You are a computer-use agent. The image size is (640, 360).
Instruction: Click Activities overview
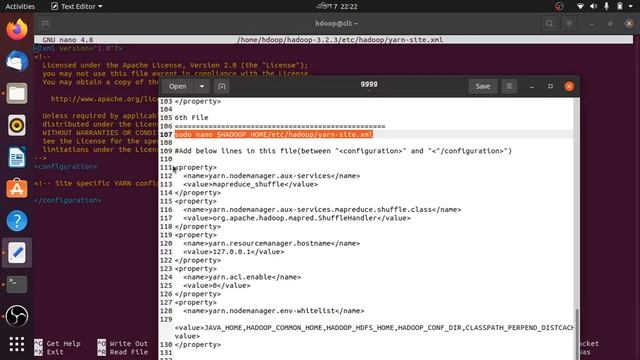click(20, 6)
